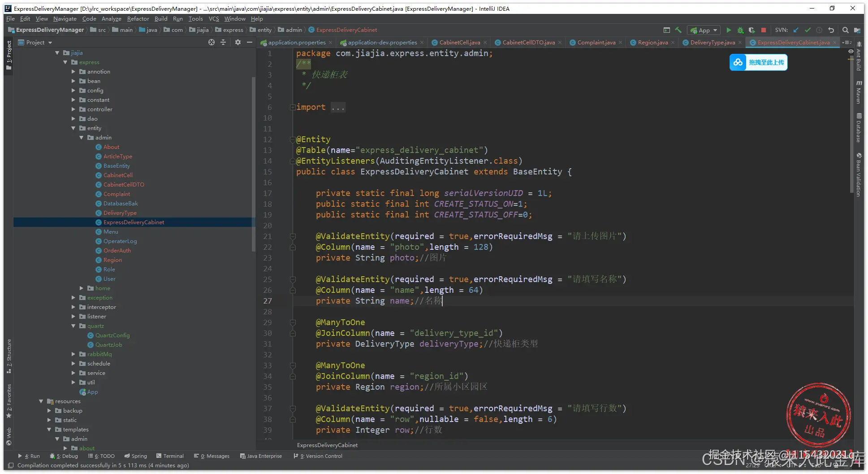Expand the controller folder in tree

(73, 109)
